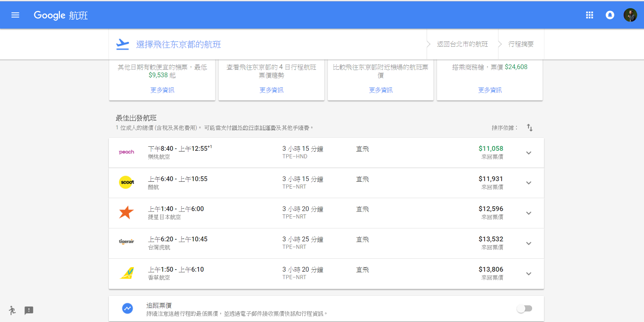The height and width of the screenshot is (322, 644).
Task: Click the TPE–HND route text
Action: [295, 156]
